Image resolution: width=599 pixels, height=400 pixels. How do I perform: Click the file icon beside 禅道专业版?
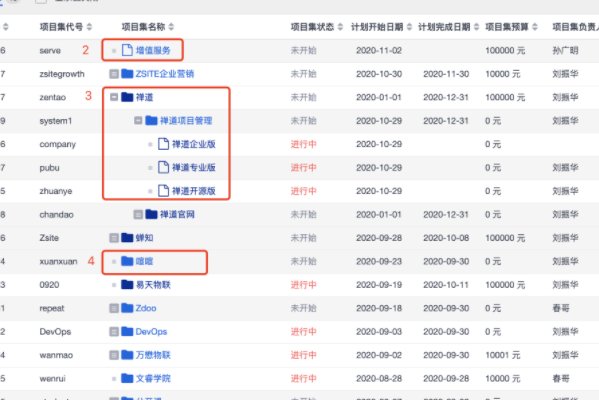point(163,167)
